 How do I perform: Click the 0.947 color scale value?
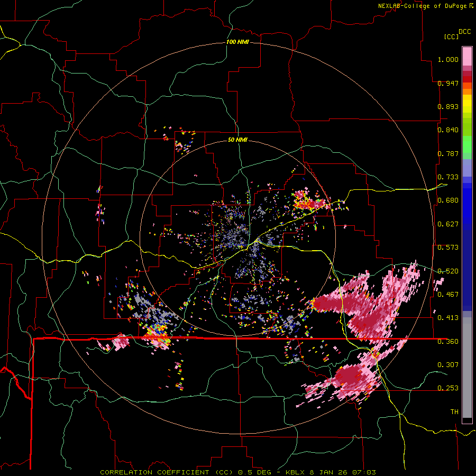(x=448, y=83)
